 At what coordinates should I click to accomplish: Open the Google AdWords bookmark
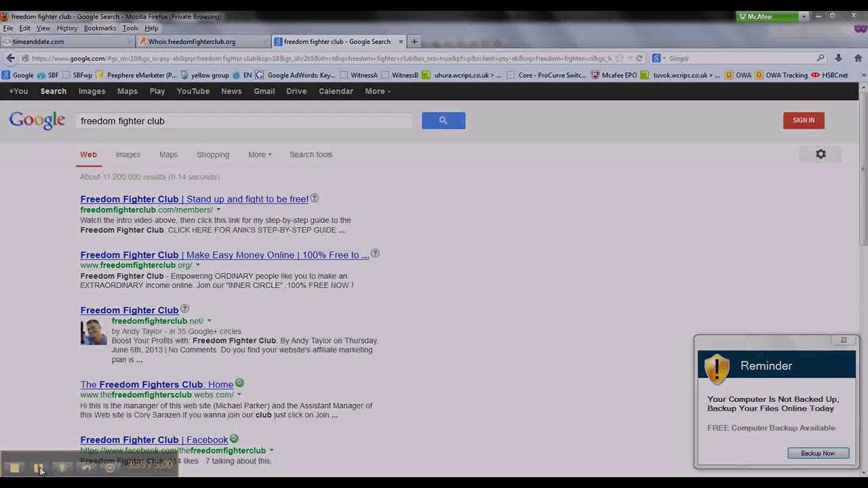pyautogui.click(x=296, y=75)
